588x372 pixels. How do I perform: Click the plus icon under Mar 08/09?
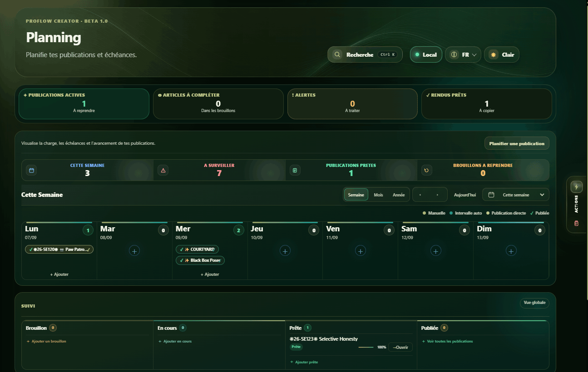(x=134, y=250)
